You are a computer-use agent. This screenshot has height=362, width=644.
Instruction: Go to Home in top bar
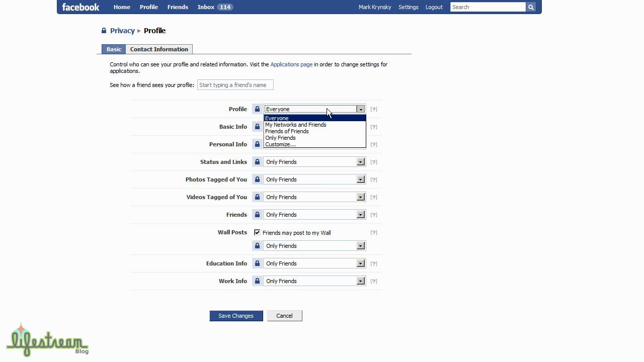point(122,7)
